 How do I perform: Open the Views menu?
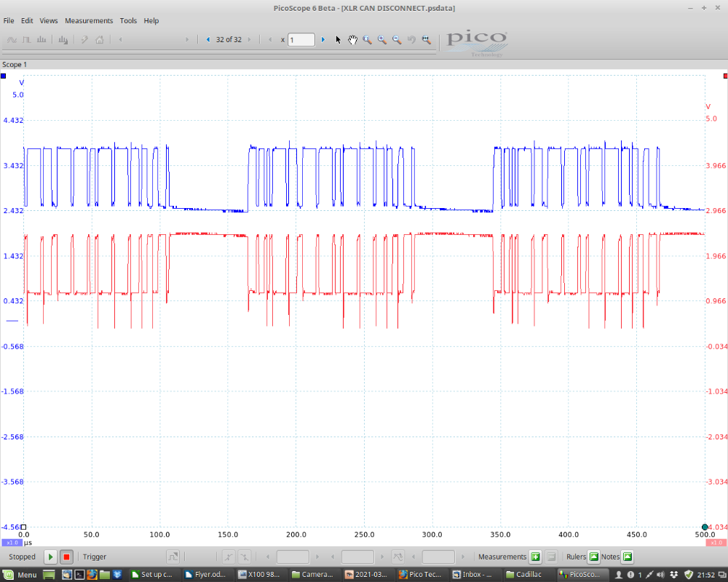(49, 21)
